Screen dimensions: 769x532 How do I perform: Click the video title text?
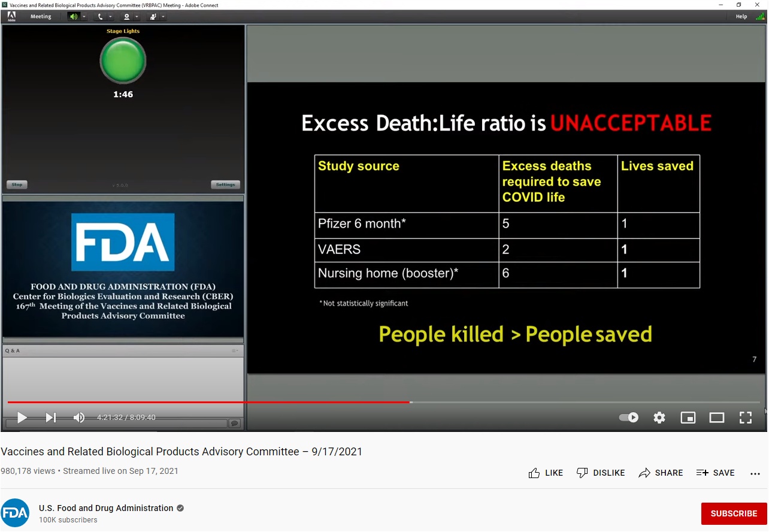tap(181, 452)
